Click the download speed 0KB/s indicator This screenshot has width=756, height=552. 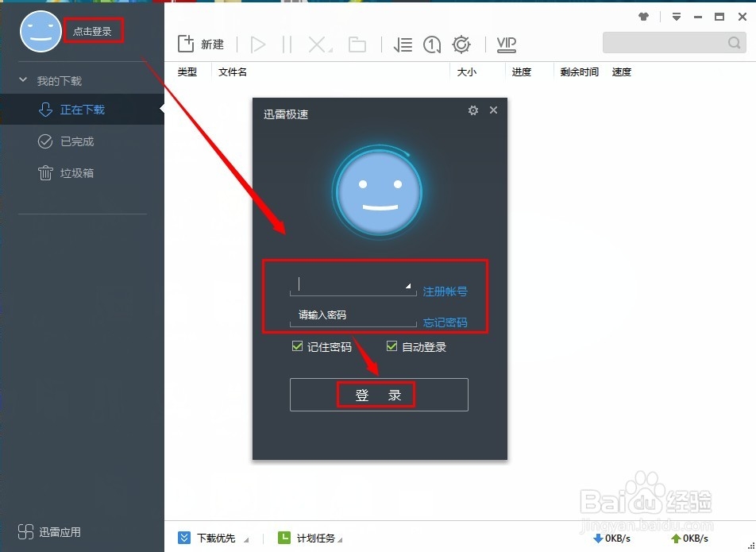[x=611, y=538]
